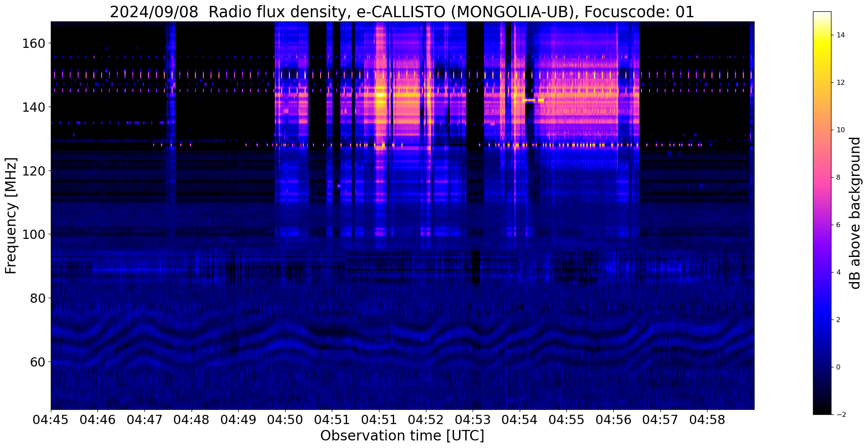868x448 pixels.
Task: Click the 04:56 time tick label
Action: [614, 420]
